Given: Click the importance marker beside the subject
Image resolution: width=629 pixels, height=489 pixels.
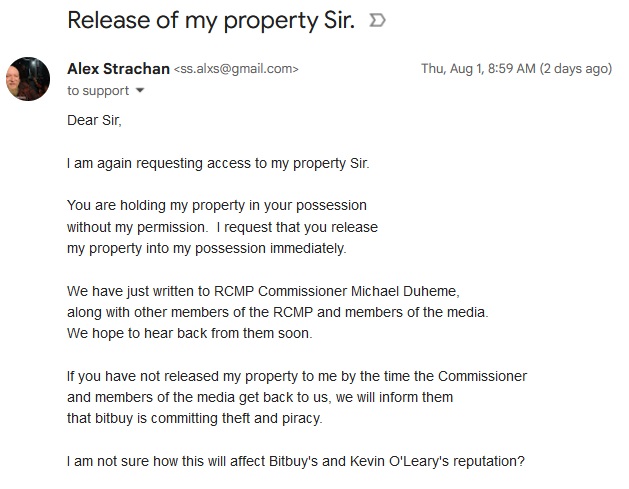Looking at the screenshot, I should click(377, 20).
